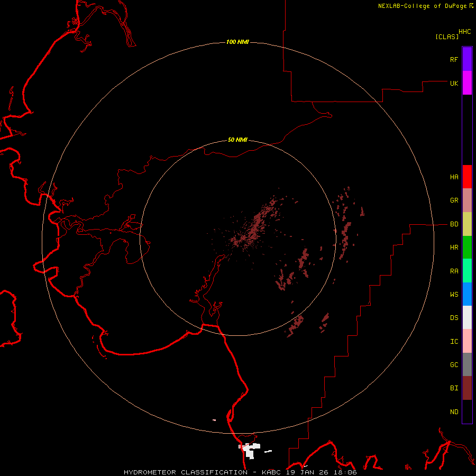Click the red HA color swatch
476x476 pixels.
click(467, 177)
